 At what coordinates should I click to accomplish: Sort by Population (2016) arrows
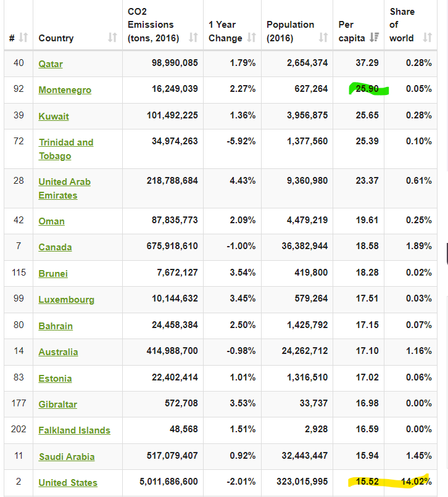click(323, 38)
